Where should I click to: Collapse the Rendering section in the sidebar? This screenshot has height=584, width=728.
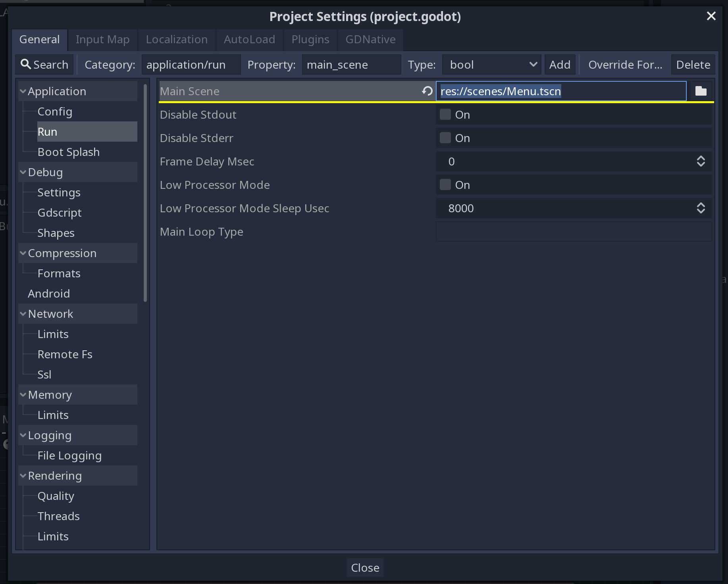click(x=23, y=475)
